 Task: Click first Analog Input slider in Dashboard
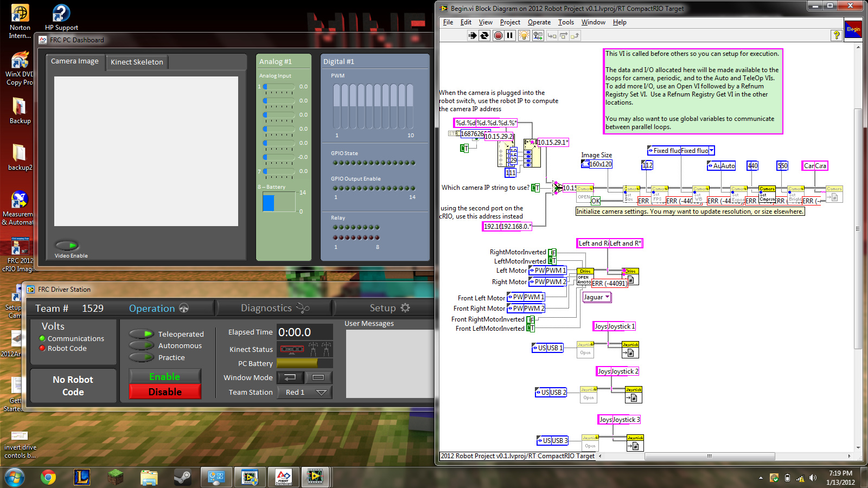pos(279,87)
